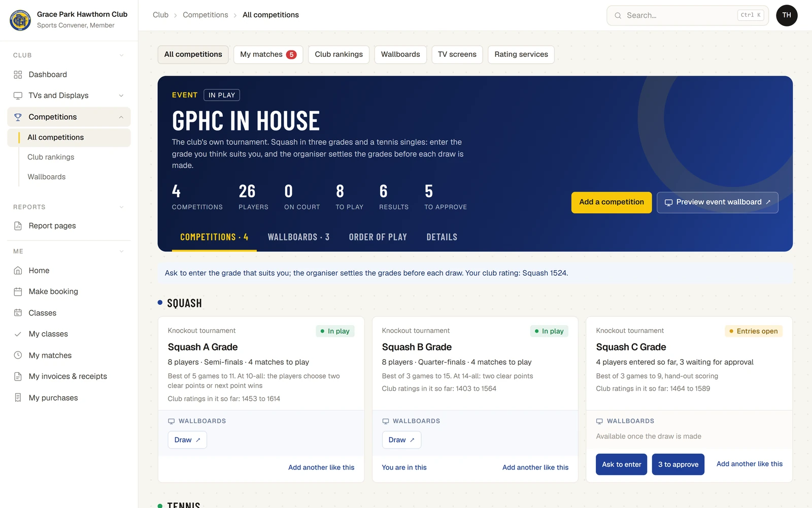This screenshot has height=508, width=812.
Task: Open Dashboard from the sidebar
Action: click(69, 75)
